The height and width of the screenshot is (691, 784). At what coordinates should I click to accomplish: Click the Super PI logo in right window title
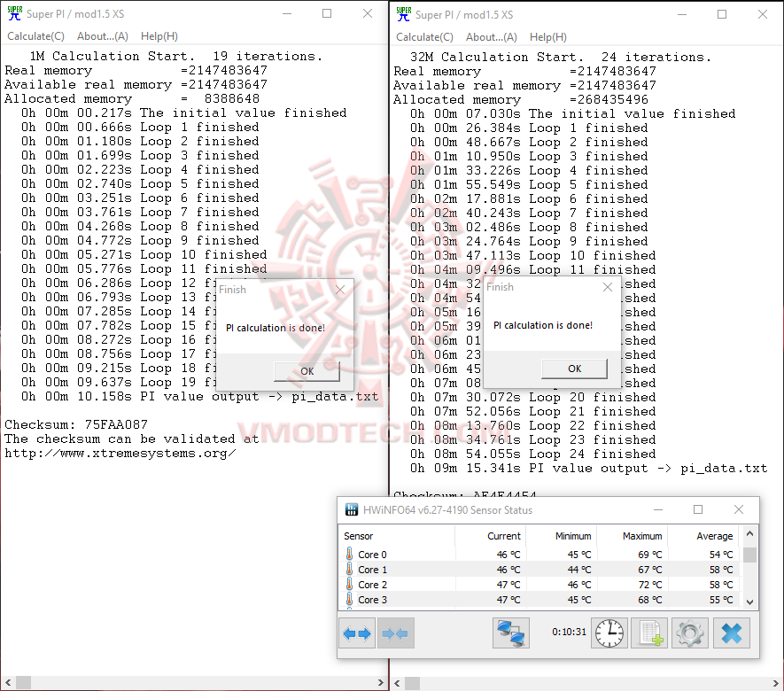[403, 14]
